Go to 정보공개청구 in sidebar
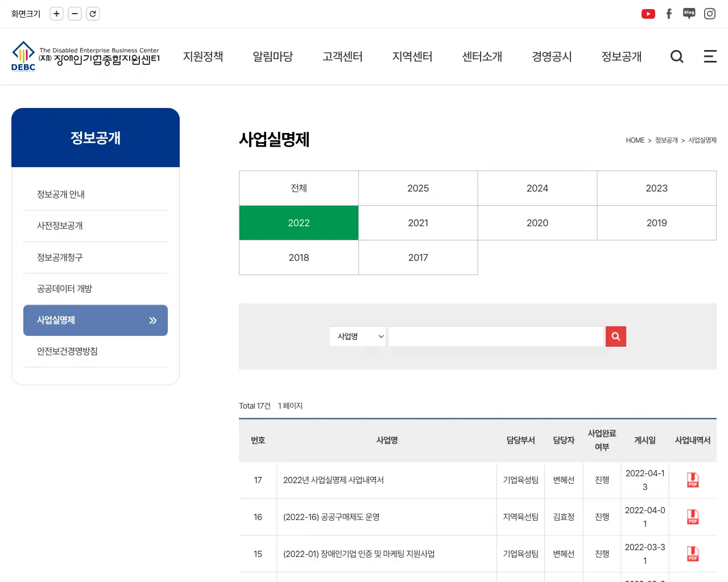This screenshot has height=582, width=728. [96, 257]
